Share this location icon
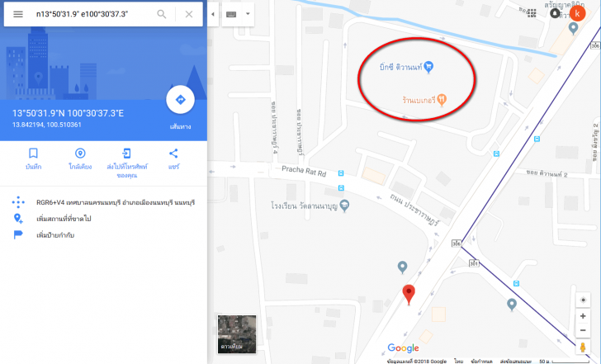This screenshot has width=601, height=364. 173,154
